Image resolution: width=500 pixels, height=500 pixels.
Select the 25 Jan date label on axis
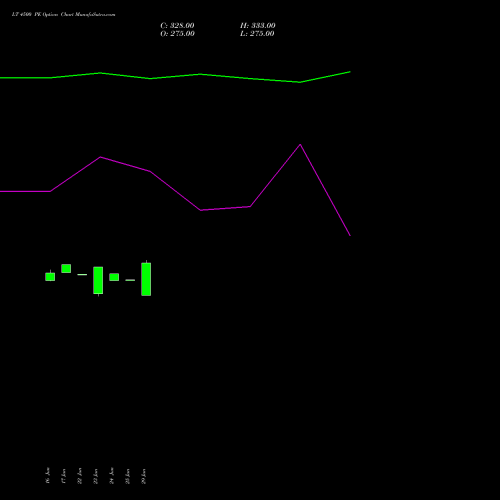128,476
